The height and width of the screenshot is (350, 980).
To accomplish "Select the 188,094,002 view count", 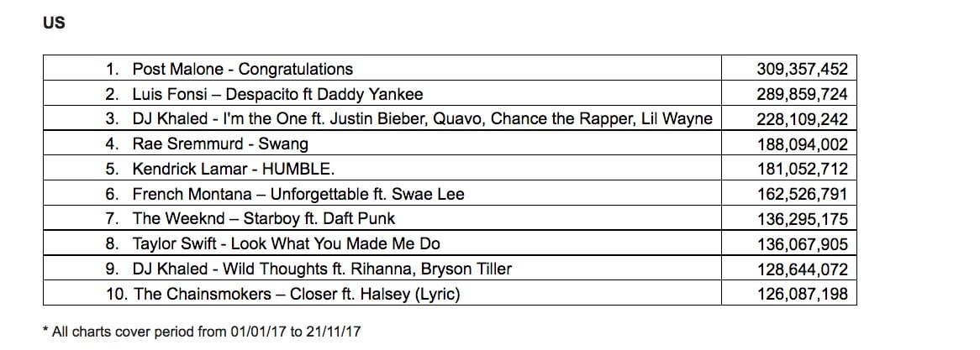I will [802, 144].
